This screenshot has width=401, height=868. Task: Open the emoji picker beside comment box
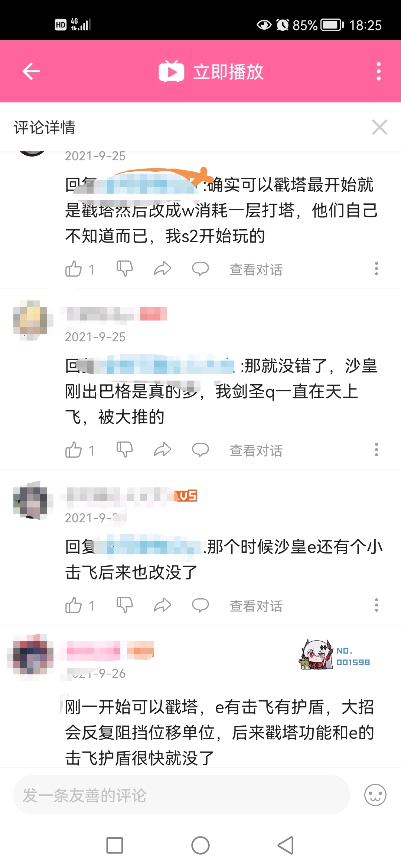[x=375, y=795]
